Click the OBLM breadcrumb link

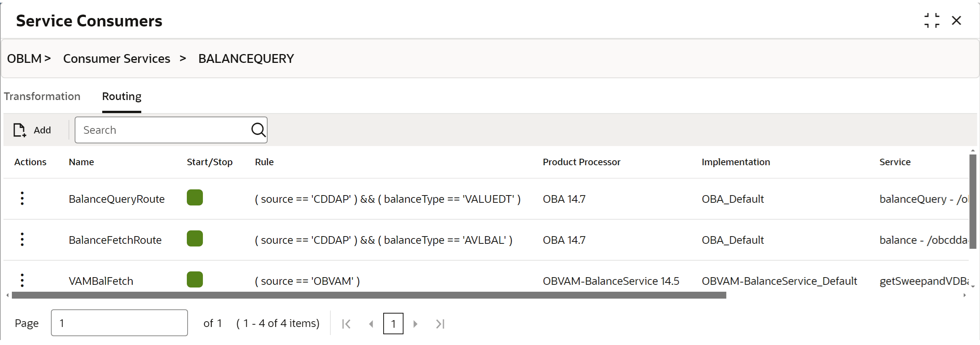click(24, 59)
